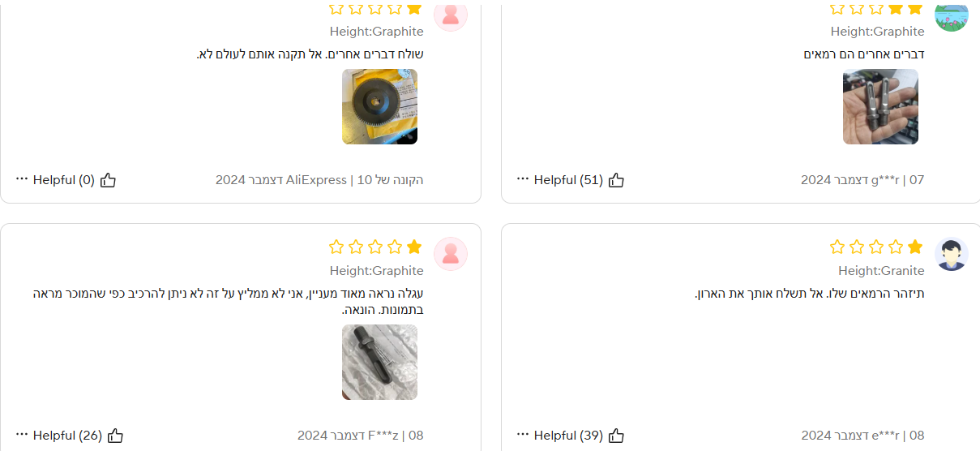Expand the ellipsis menu beside Helpful (0)

(22, 179)
